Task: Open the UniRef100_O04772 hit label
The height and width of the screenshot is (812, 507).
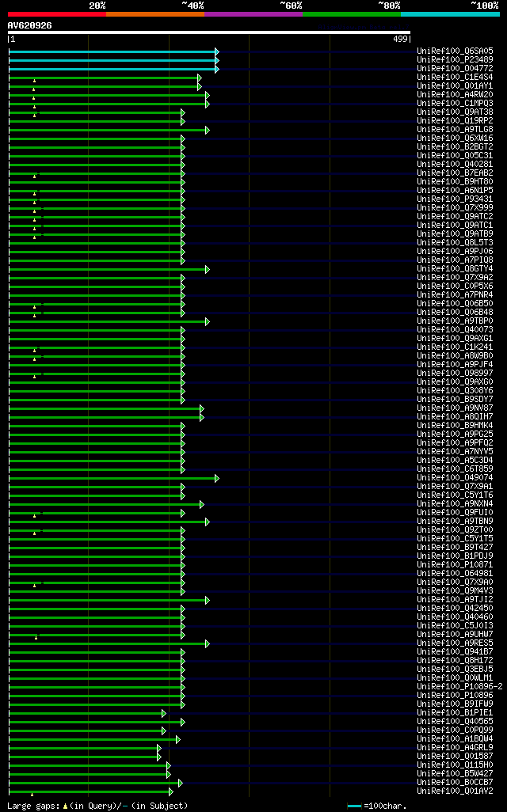Action: (456, 68)
